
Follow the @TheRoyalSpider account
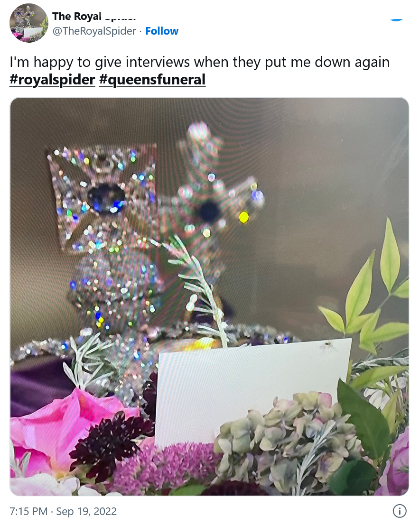point(161,31)
